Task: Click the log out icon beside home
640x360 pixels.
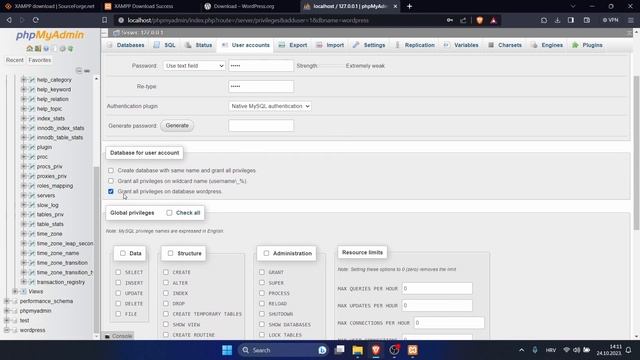Action: point(38,49)
